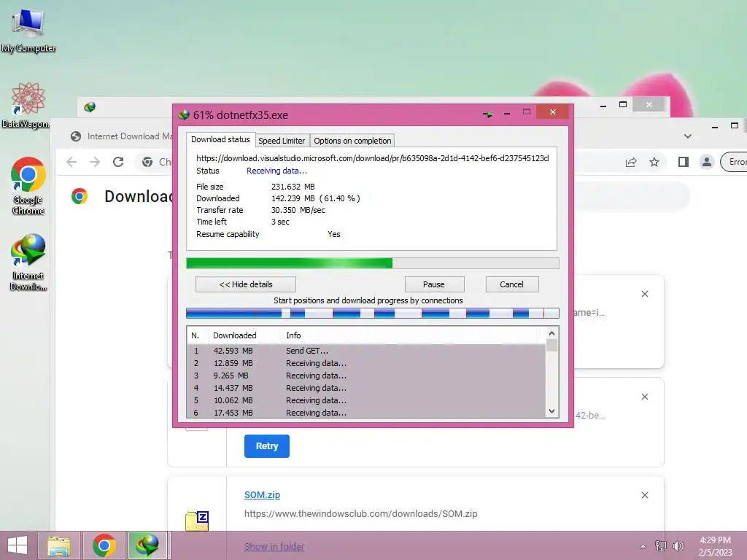Go back in Chrome window

pyautogui.click(x=71, y=162)
